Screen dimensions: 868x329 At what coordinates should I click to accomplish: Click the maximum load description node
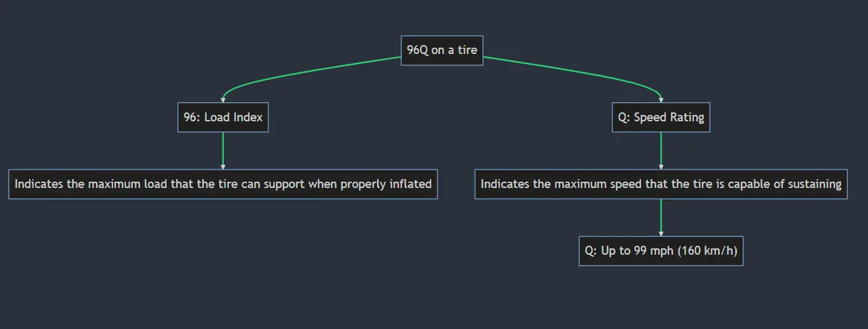(223, 184)
